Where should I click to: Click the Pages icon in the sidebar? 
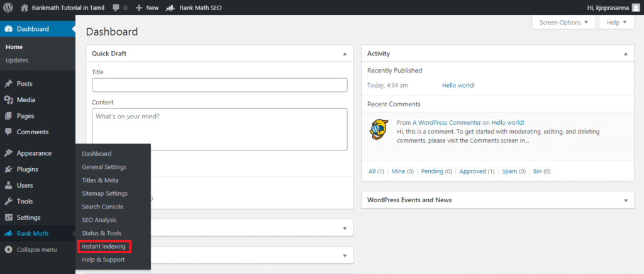pos(8,116)
